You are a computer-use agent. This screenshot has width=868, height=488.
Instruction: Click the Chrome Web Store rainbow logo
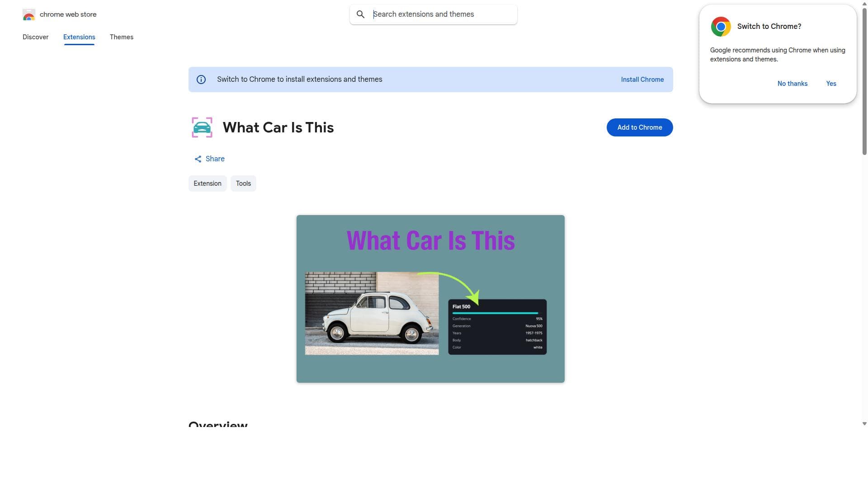tap(29, 14)
